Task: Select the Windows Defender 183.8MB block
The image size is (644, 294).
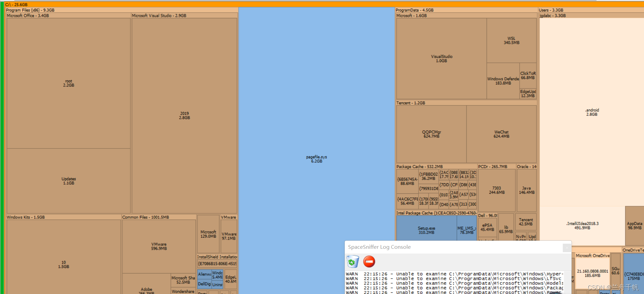Action: tap(503, 81)
